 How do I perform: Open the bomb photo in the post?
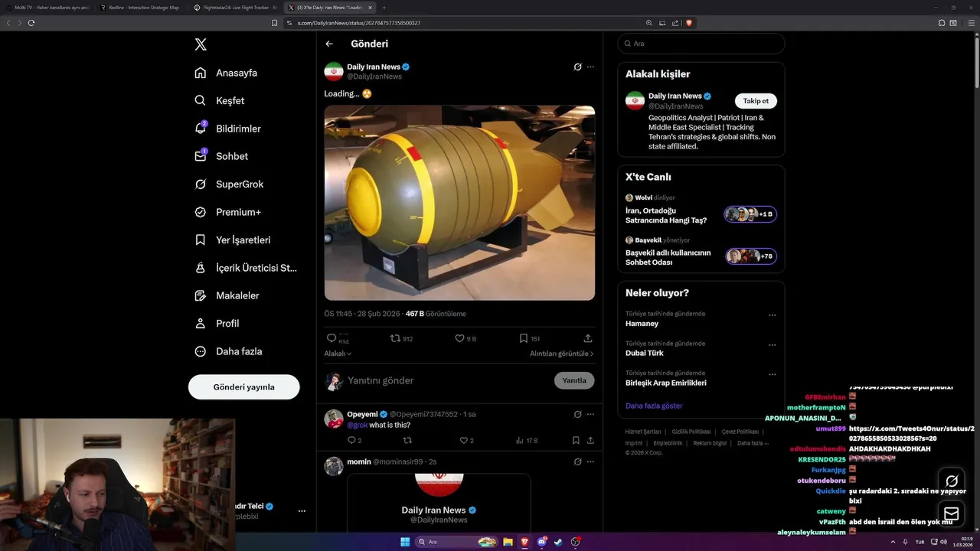tap(459, 203)
